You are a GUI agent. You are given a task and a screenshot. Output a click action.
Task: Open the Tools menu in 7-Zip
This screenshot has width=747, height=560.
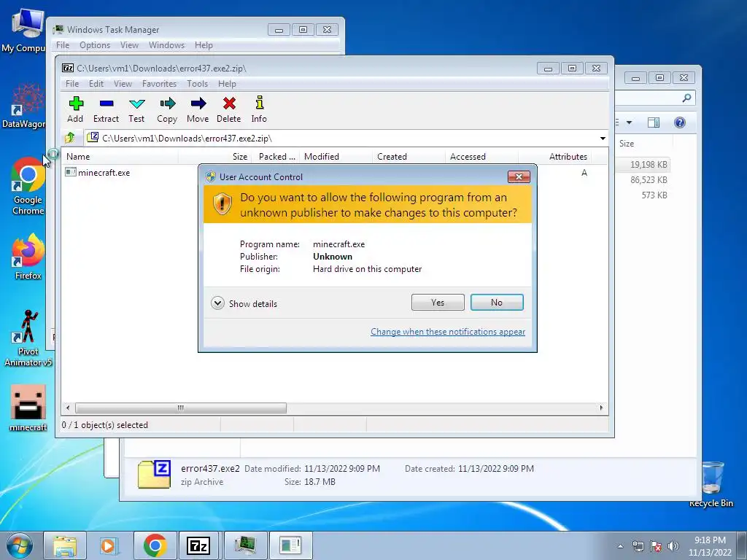click(197, 84)
